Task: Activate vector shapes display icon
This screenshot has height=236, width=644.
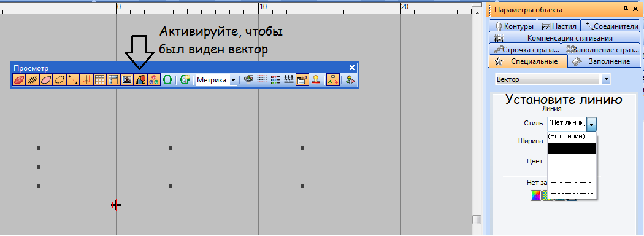Action: tap(140, 80)
